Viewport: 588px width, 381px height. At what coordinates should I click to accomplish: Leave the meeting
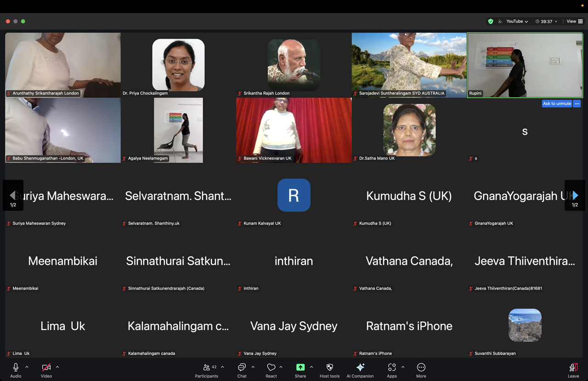(x=573, y=370)
